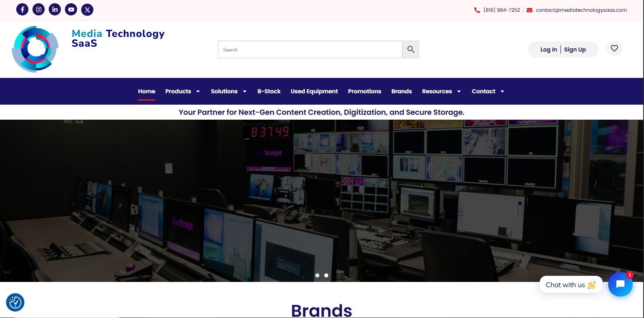Image resolution: width=644 pixels, height=318 pixels.
Task: Expand the Products dropdown arrow
Action: tap(198, 92)
